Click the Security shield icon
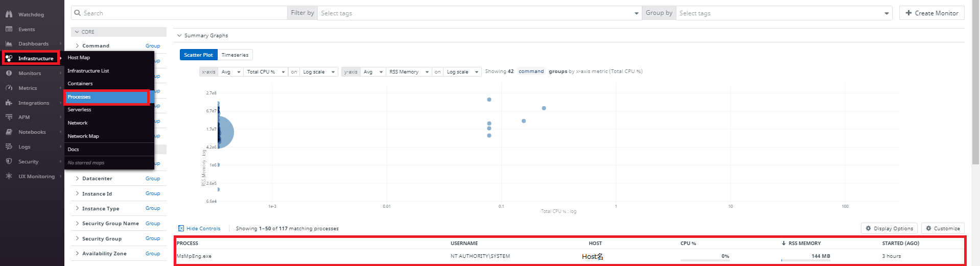Viewport: 980px width, 266px height. click(9, 161)
